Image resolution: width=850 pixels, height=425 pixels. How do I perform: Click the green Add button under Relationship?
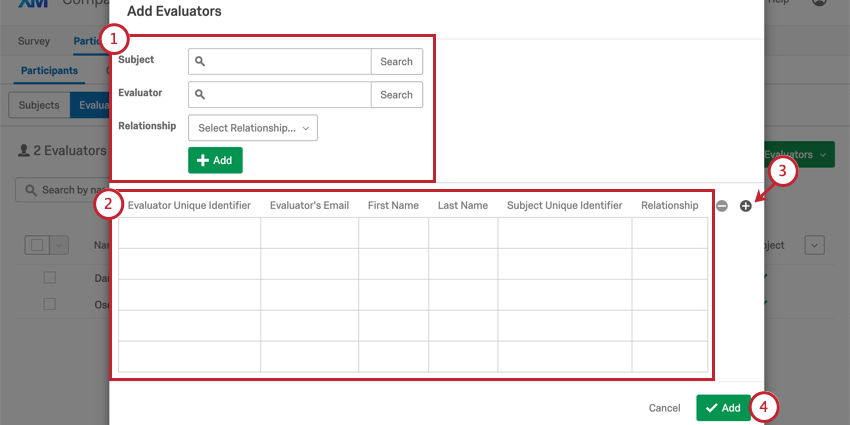[215, 160]
